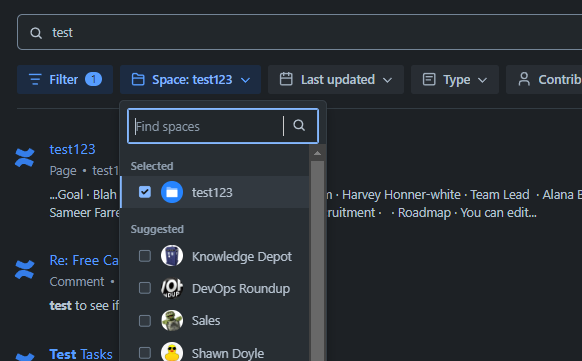Click the magnifier icon in Find spaces field
This screenshot has width=582, height=361.
pos(299,125)
